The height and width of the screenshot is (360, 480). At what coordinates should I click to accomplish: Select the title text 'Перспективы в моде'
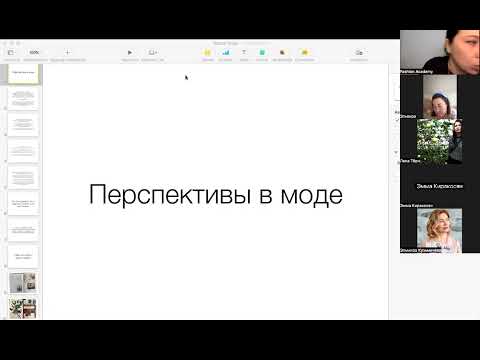pos(216,195)
